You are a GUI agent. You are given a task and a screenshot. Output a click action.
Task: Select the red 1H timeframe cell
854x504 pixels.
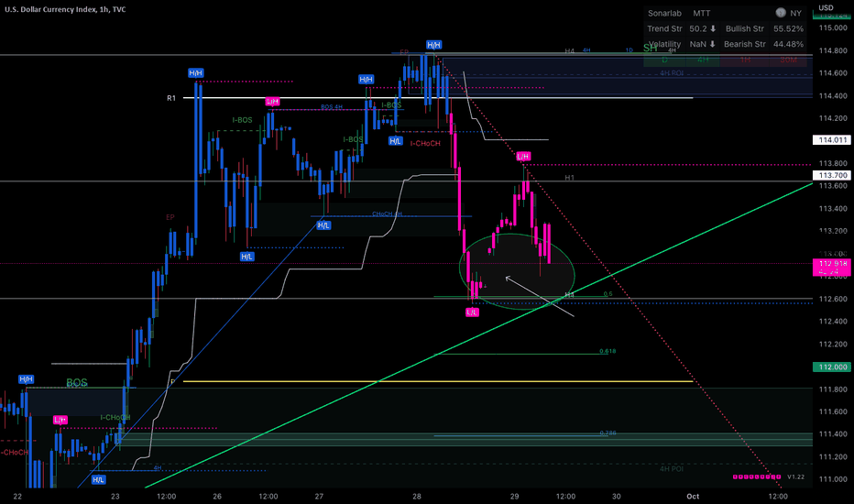click(746, 60)
